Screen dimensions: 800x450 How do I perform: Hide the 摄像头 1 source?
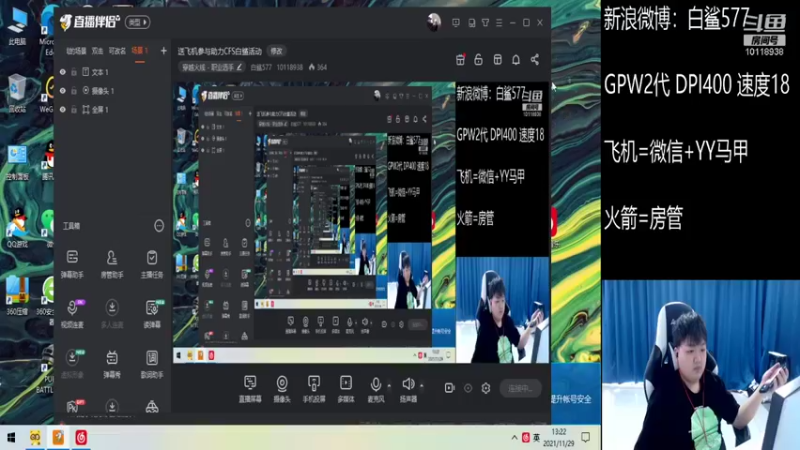63,91
